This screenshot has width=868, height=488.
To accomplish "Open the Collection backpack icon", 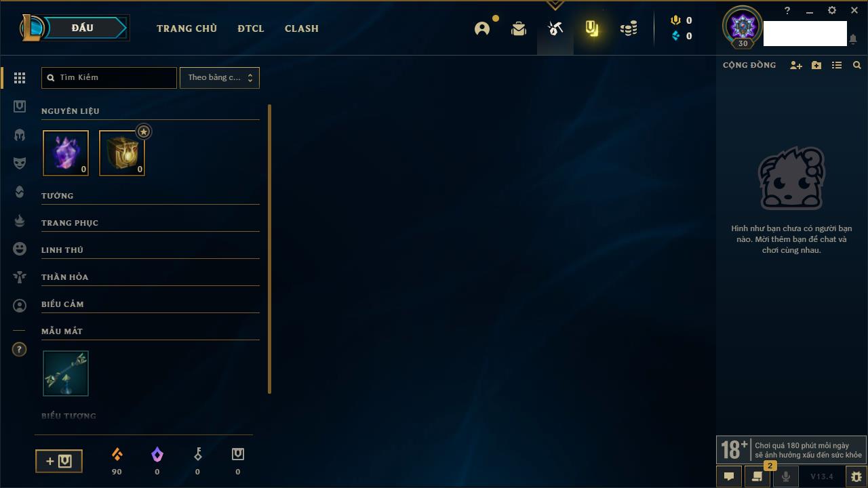I will point(519,28).
